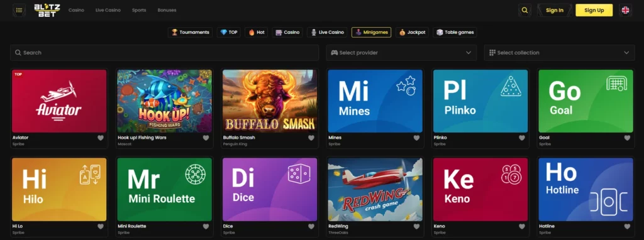Open the Aviator game thumbnail
This screenshot has height=240, width=644.
pos(59,101)
